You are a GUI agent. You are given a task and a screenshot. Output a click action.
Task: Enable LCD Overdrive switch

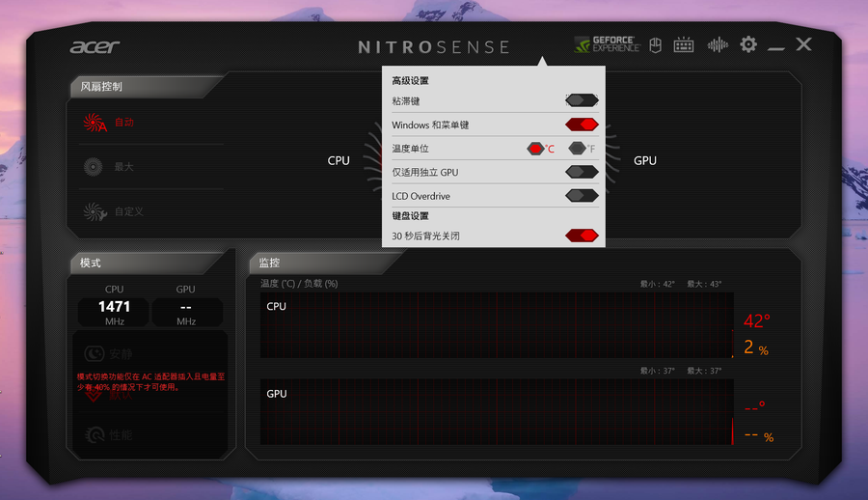[582, 196]
